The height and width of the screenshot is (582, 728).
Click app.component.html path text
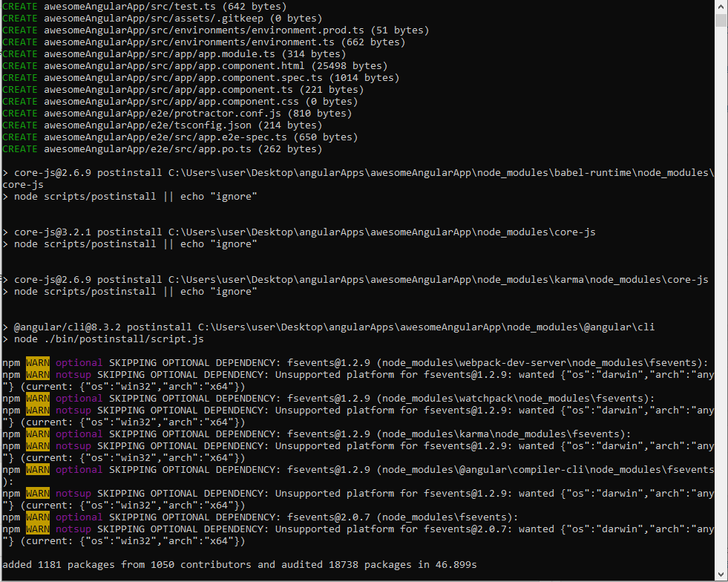point(174,66)
